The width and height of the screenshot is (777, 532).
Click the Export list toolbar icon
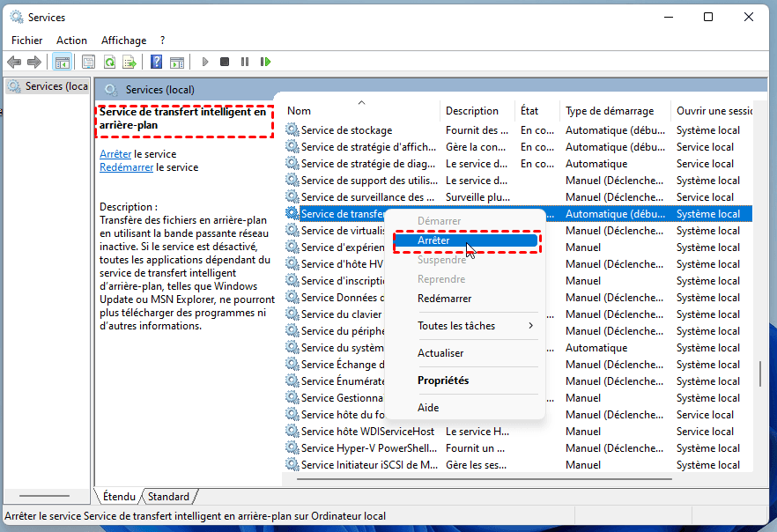(x=129, y=62)
